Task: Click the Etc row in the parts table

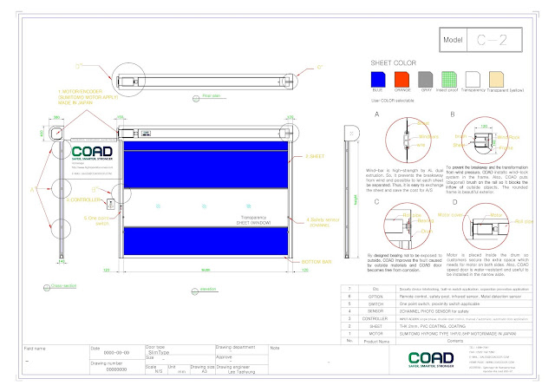Action: [436, 289]
